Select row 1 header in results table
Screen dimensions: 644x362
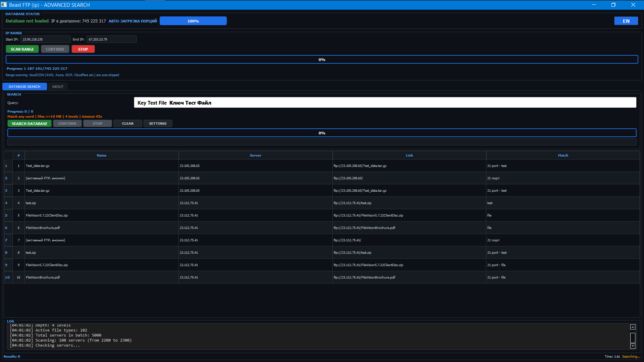(x=8, y=166)
